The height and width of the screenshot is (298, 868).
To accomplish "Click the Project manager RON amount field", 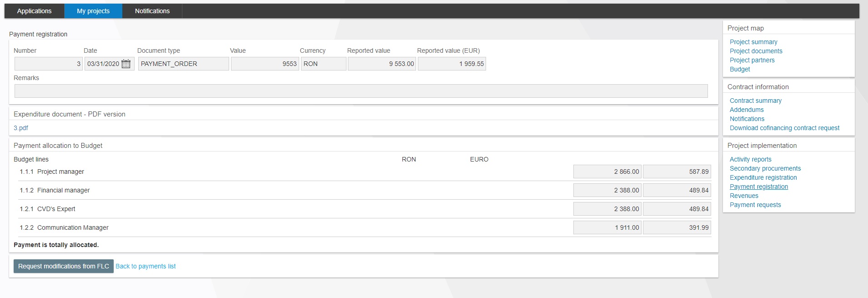I will coord(607,172).
